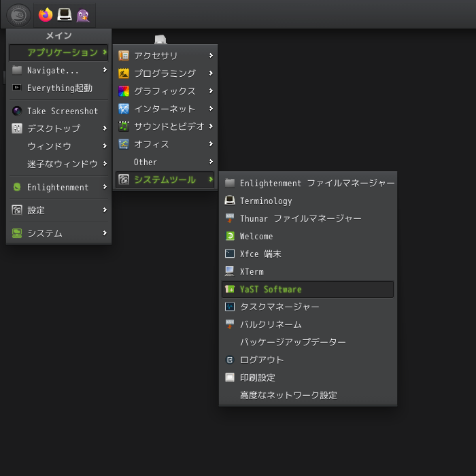This screenshot has height=476, width=476.
Task: Select the サウンドとビデオ category label
Action: (x=169, y=126)
